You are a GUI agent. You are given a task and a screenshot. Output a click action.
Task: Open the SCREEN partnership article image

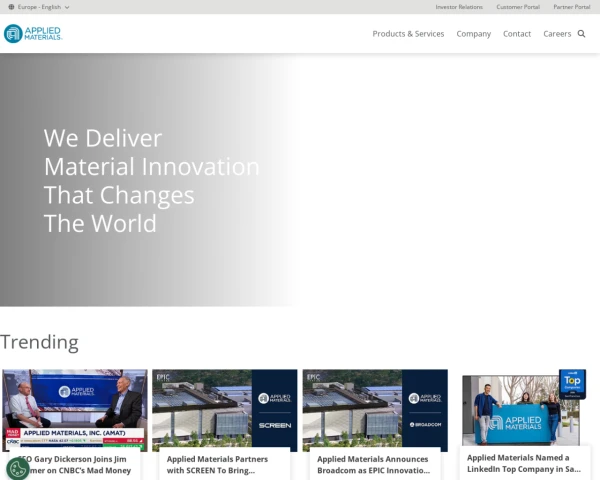click(x=225, y=410)
